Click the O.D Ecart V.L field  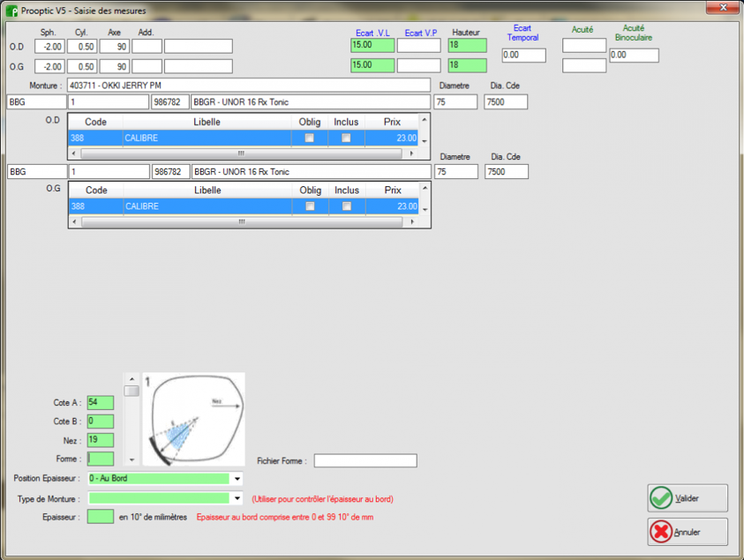[x=372, y=46]
